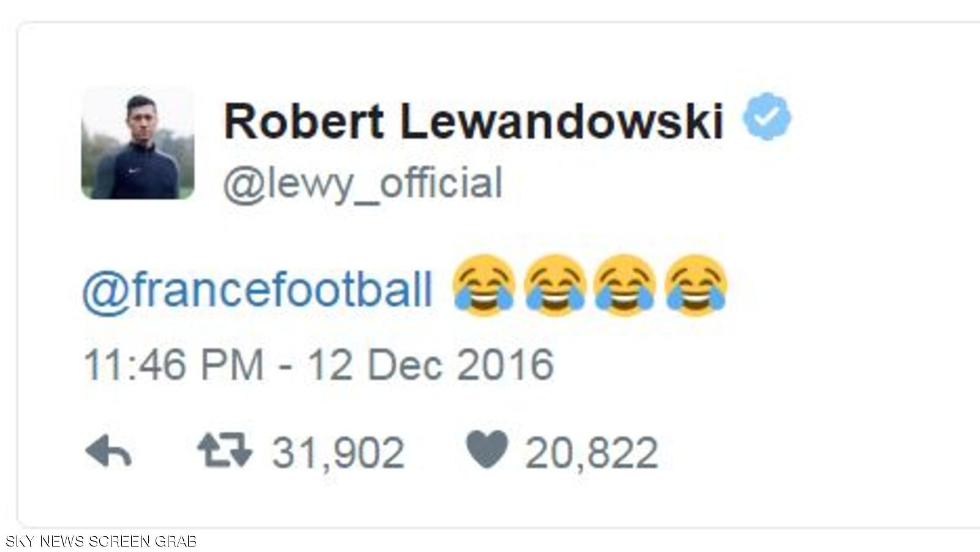Click the blue verified badge

click(x=767, y=116)
